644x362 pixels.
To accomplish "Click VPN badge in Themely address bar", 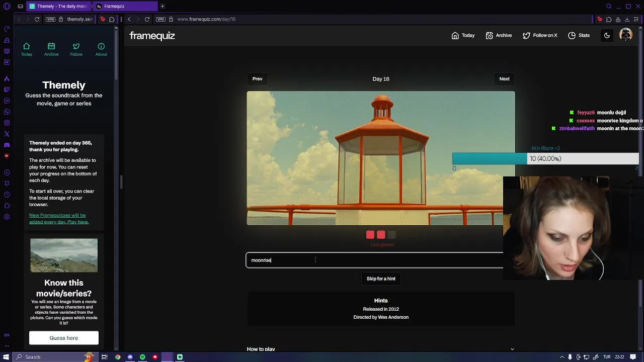I will [50, 19].
